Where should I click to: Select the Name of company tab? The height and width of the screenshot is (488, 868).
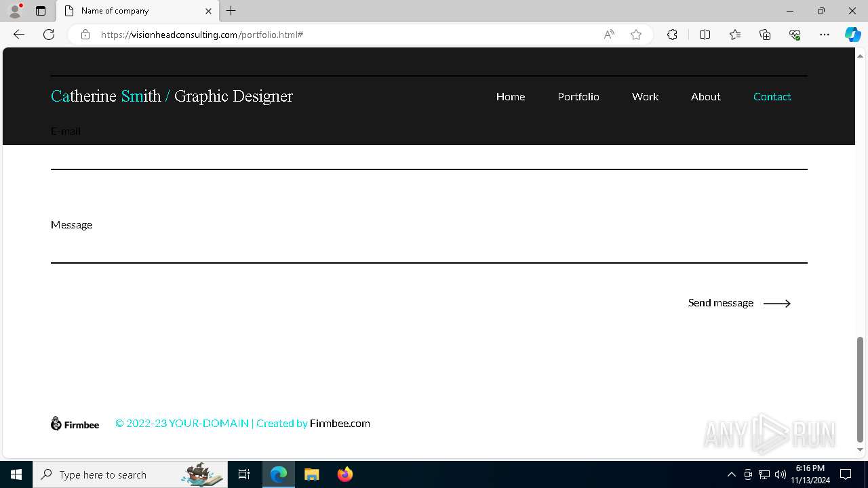click(x=138, y=12)
